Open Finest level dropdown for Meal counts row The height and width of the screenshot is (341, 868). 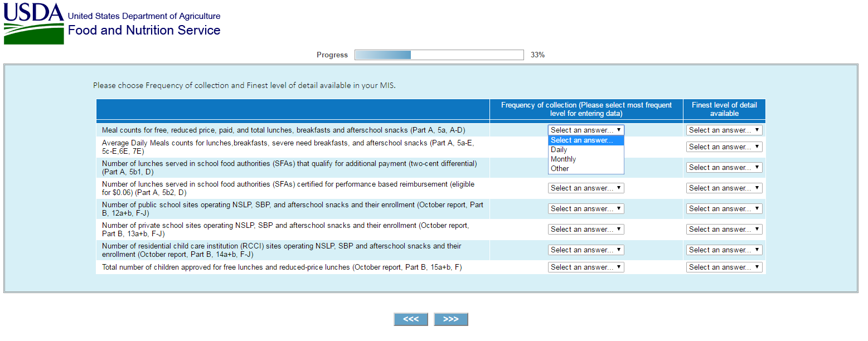tap(724, 130)
